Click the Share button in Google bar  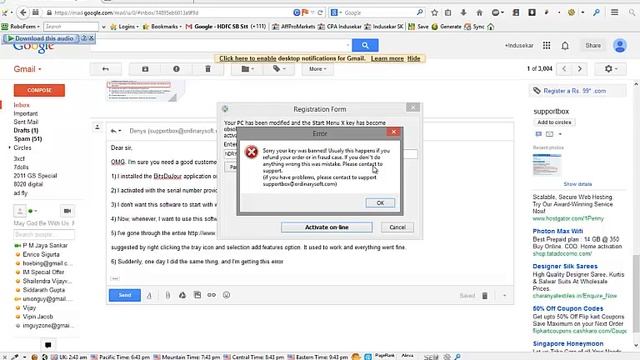point(593,46)
